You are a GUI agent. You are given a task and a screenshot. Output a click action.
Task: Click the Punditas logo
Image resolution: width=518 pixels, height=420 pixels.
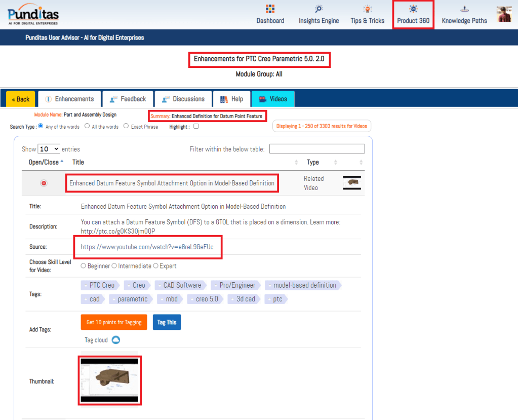(x=33, y=14)
